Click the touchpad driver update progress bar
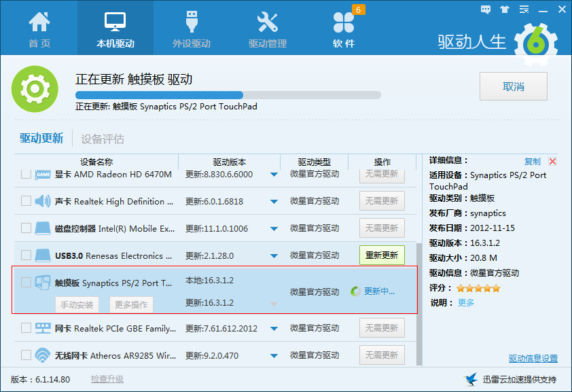 tap(228, 95)
